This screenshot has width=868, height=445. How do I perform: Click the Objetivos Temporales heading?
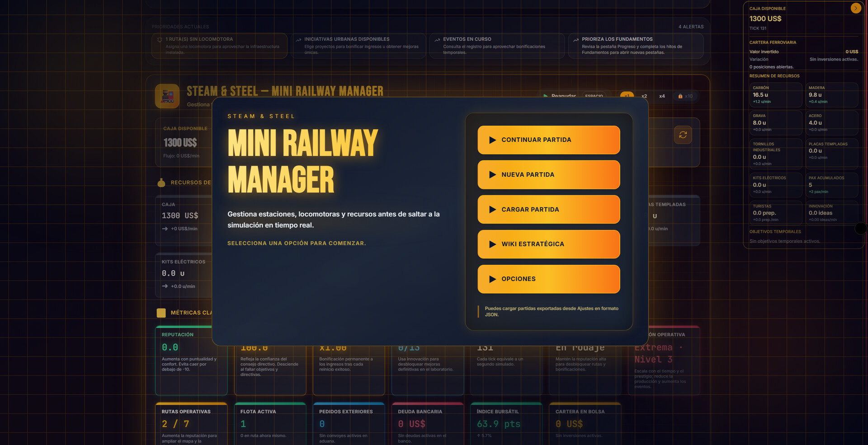click(775, 232)
